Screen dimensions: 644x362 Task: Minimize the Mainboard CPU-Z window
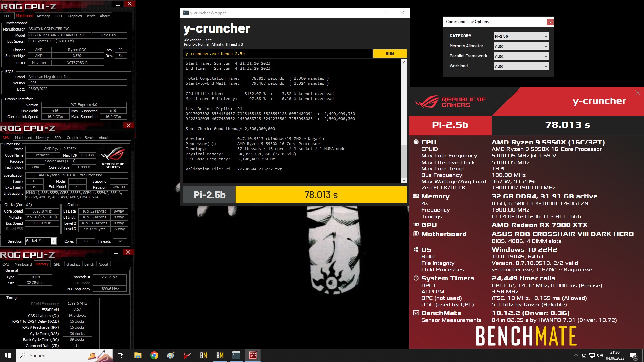tap(118, 5)
